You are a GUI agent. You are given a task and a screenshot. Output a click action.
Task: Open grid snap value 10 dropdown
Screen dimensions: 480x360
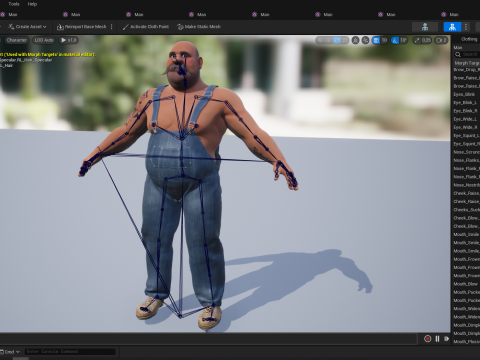(x=384, y=40)
